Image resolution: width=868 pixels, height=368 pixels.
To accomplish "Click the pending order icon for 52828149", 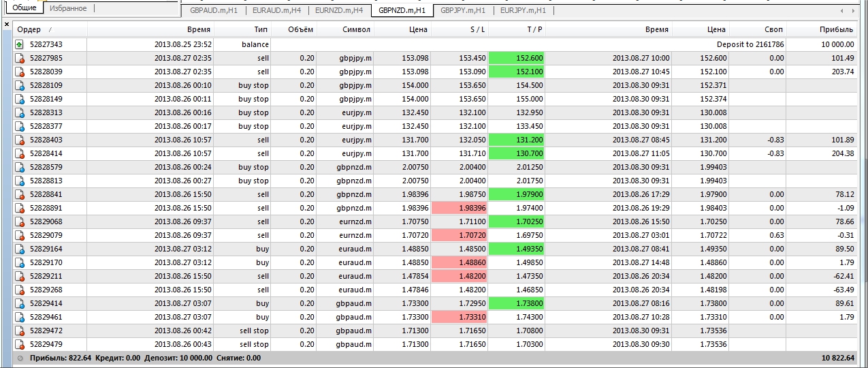I will pos(20,99).
